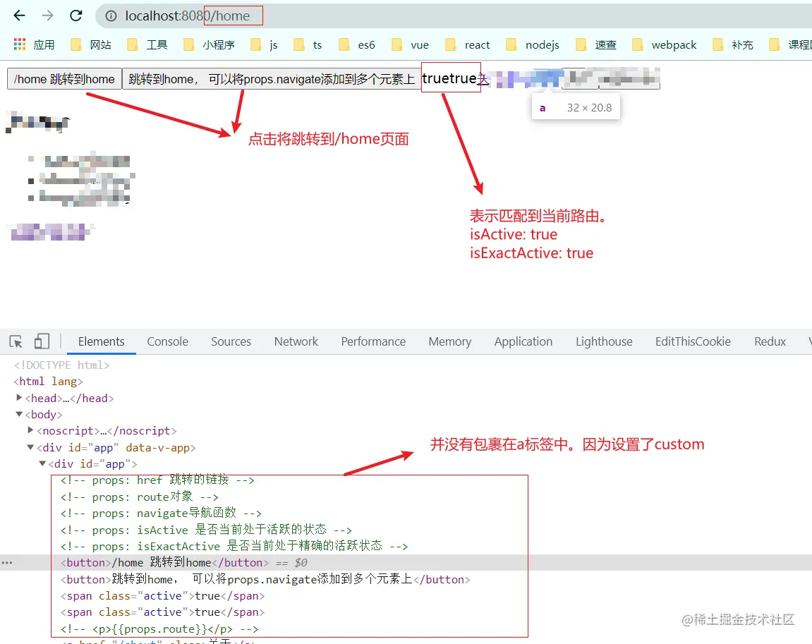Open the three-dot menu beside the selected button node
The image size is (812, 644).
7,562
